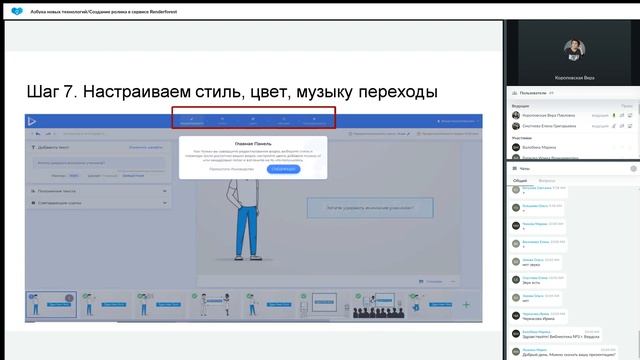Click the text input field under Добавить текст
This screenshot has width=640, height=360.
[99, 163]
